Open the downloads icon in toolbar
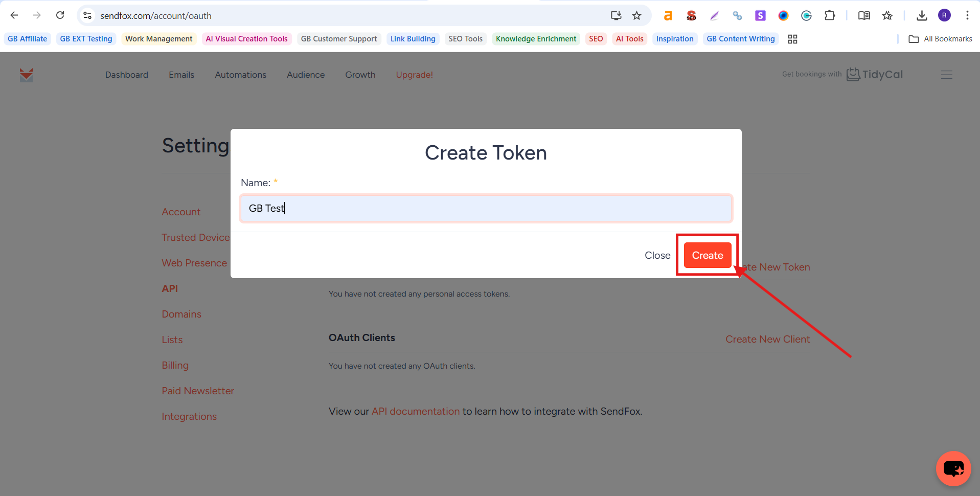Image resolution: width=980 pixels, height=496 pixels. tap(921, 15)
